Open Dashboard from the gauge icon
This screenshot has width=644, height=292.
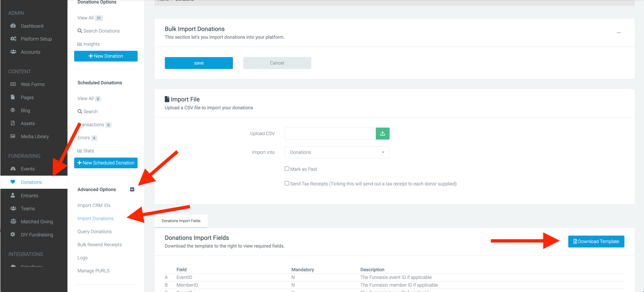click(x=13, y=26)
